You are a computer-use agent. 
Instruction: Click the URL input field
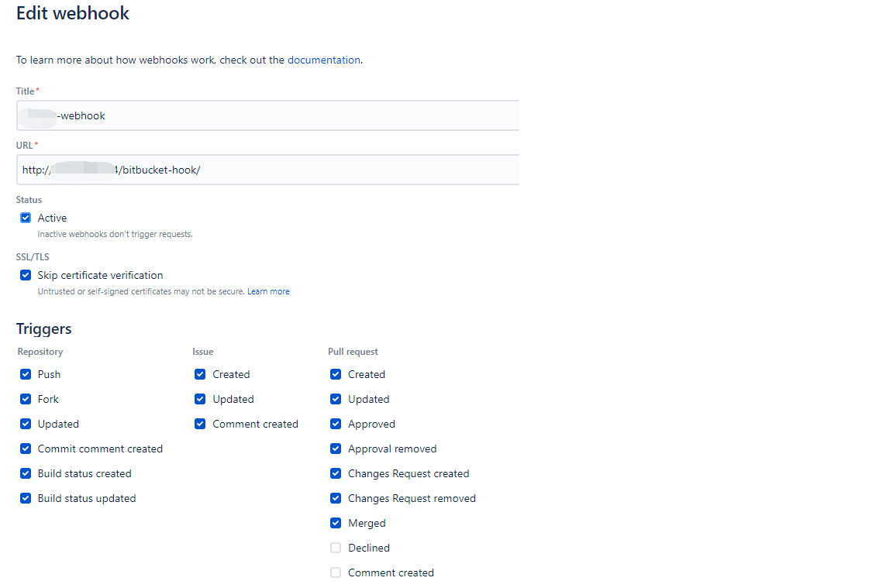(x=267, y=170)
